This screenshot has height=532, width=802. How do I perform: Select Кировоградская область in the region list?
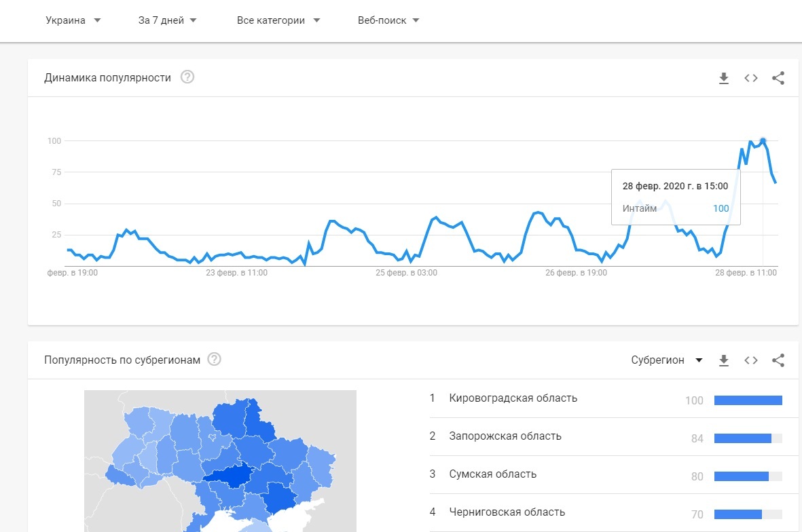[513, 398]
